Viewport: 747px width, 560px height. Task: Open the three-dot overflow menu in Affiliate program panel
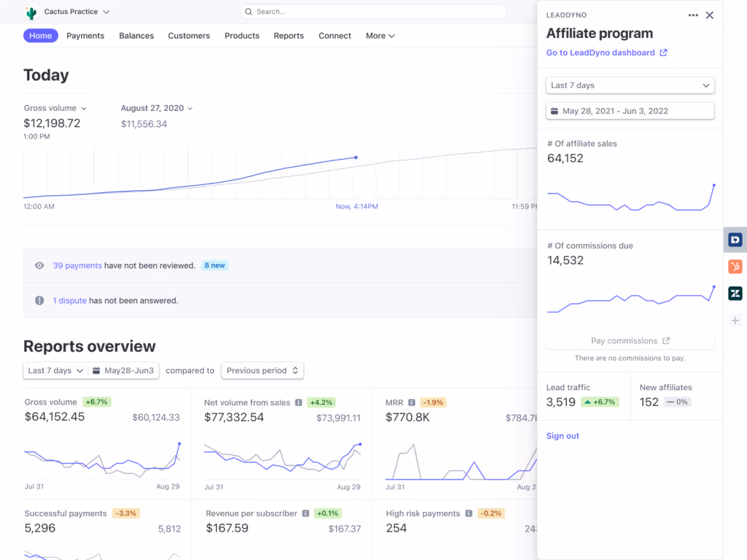pyautogui.click(x=692, y=15)
